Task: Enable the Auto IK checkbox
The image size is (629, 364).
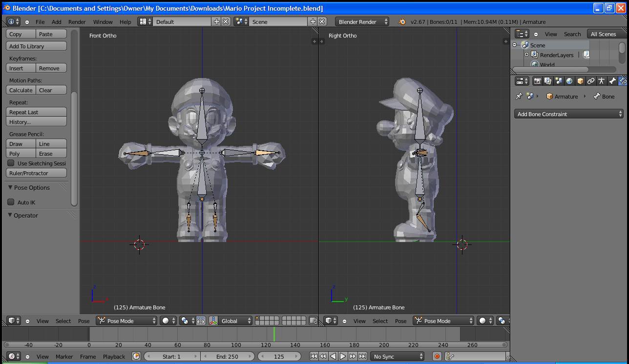Action: [x=11, y=202]
